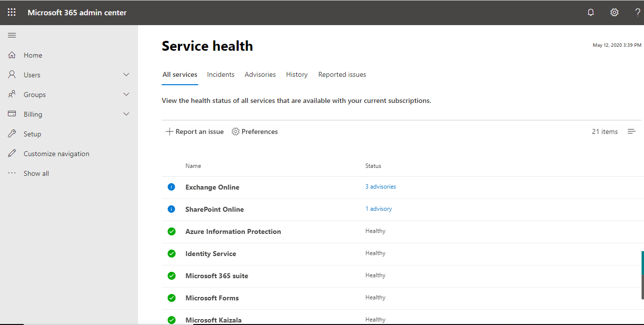
Task: Open Microsoft 365 suite details
Action: (217, 276)
